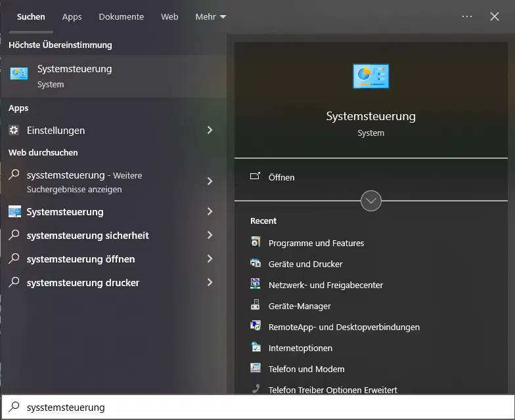Screen dimensions: 515x420
Task: Click the Telefon Treiber Optionen Erweitert icon
Action: pyautogui.click(x=256, y=388)
